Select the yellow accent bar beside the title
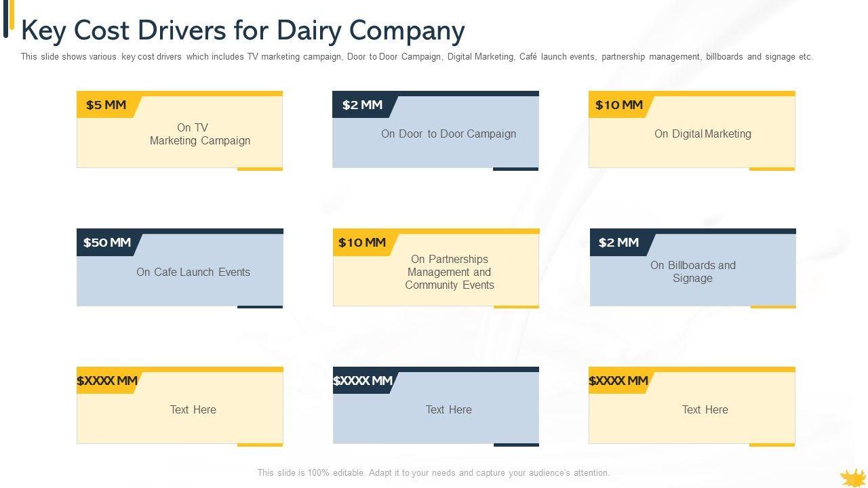 point(12,14)
